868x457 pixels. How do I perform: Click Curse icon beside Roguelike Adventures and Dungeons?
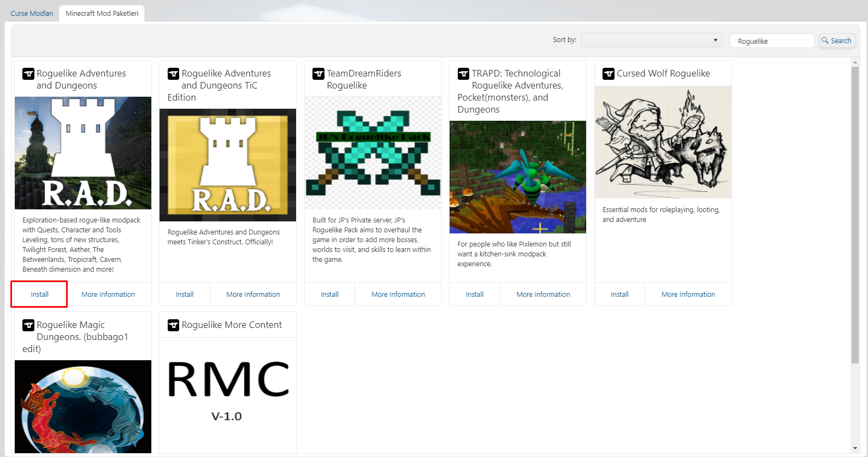tap(28, 74)
